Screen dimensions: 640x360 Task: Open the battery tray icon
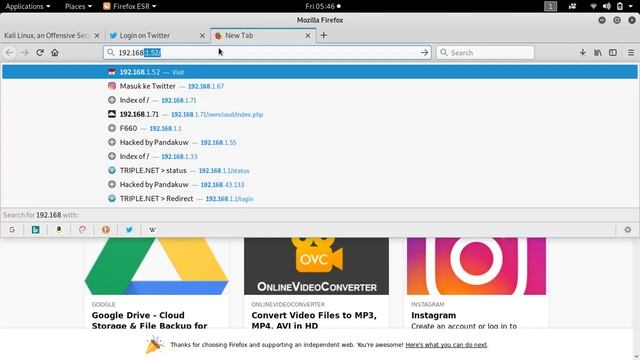(x=620, y=6)
